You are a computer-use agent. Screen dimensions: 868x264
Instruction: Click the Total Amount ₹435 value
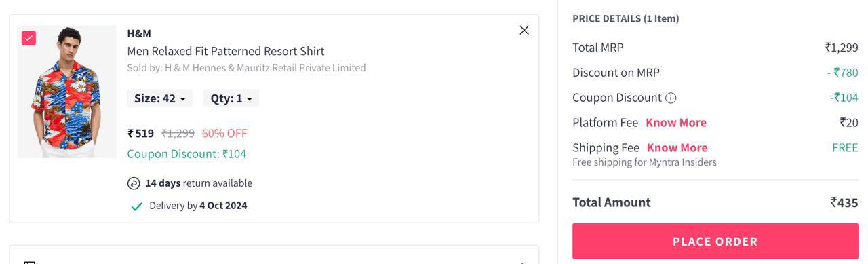point(844,202)
